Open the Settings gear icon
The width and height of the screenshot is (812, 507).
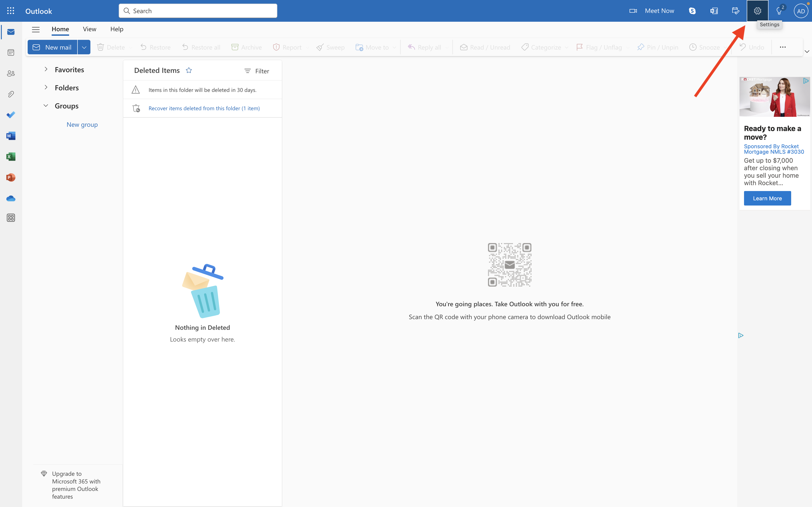pos(757,11)
